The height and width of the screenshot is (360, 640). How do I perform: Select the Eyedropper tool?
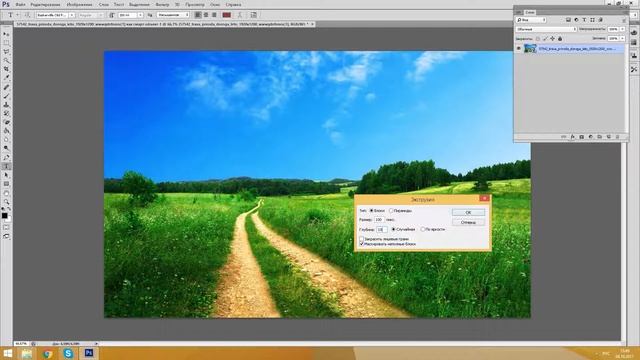[x=6, y=78]
